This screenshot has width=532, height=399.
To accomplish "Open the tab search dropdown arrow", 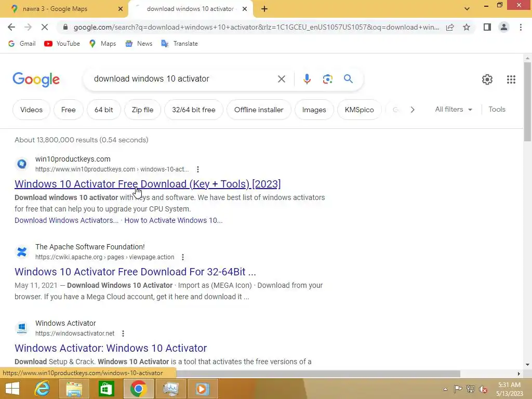I will (x=467, y=9).
